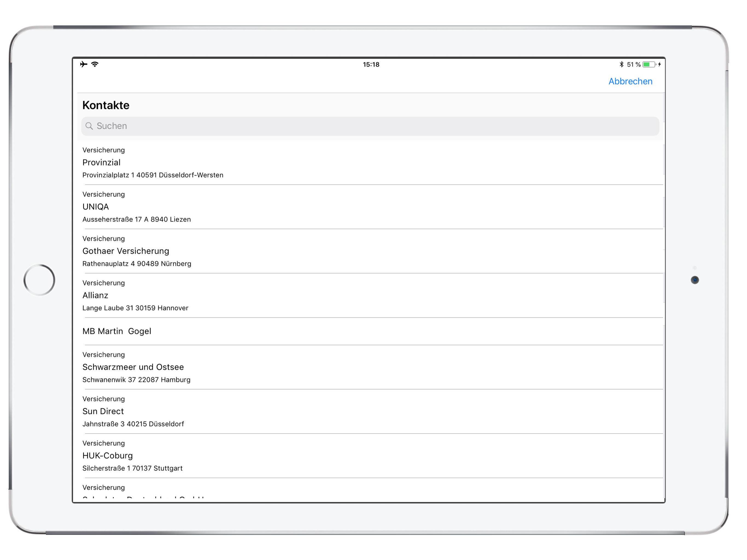The width and height of the screenshot is (747, 560).
Task: Tap the magnifying glass search icon
Action: [x=89, y=126]
